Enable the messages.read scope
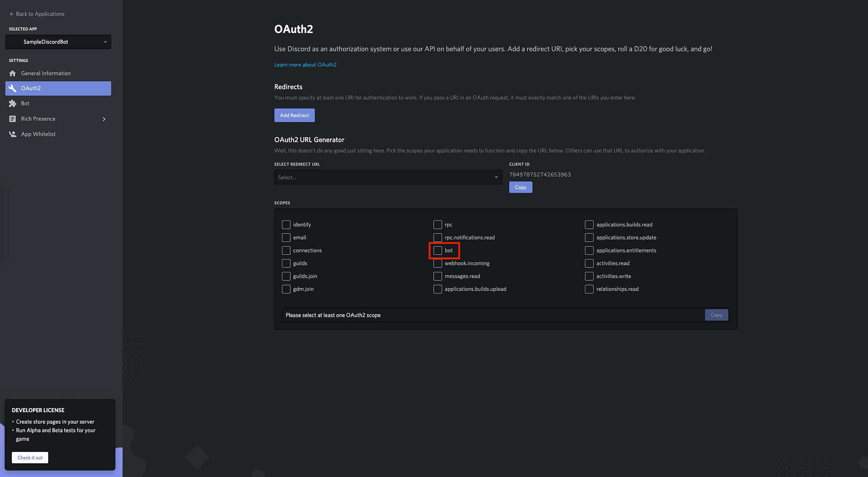This screenshot has height=477, width=868. [x=438, y=276]
